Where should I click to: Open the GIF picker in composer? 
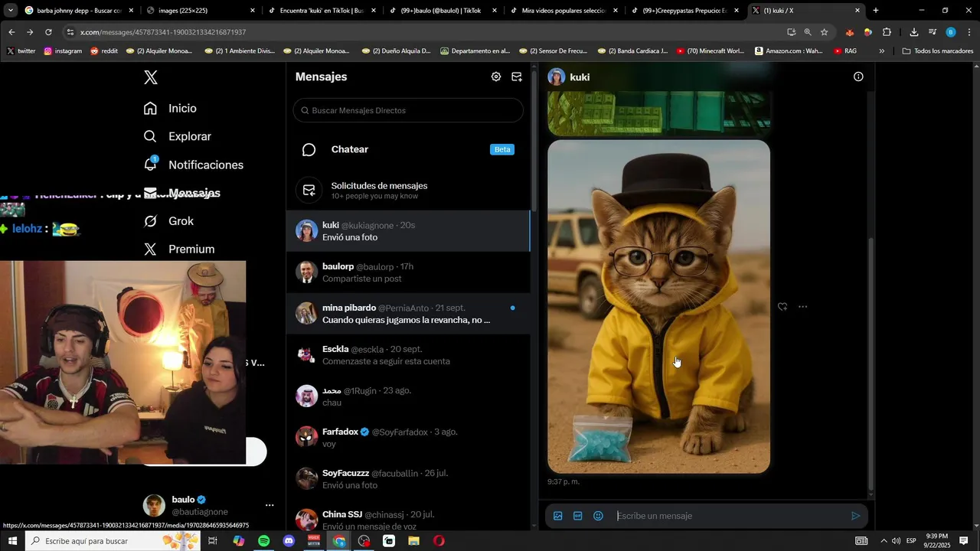click(x=578, y=516)
